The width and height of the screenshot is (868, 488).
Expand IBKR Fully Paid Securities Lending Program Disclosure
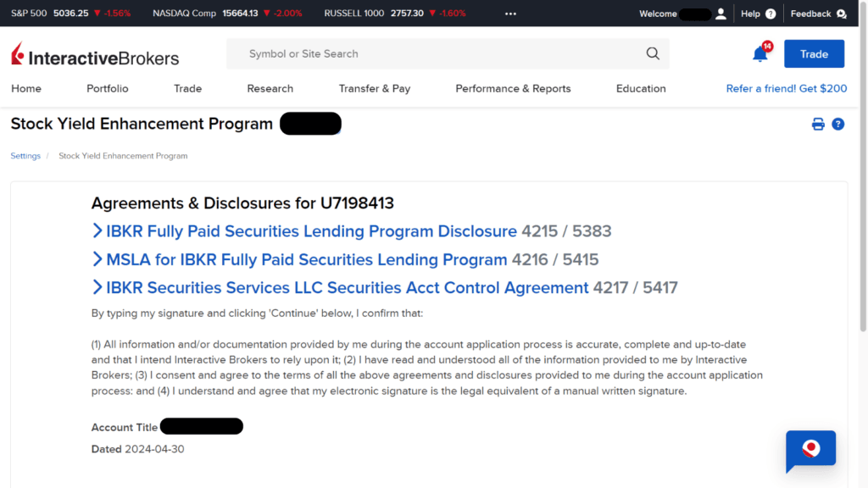click(x=309, y=231)
